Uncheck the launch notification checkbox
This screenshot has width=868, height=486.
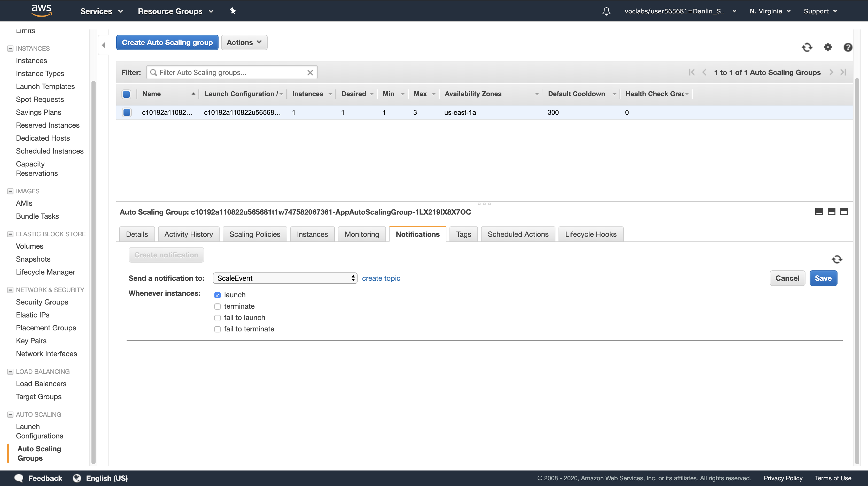[217, 295]
